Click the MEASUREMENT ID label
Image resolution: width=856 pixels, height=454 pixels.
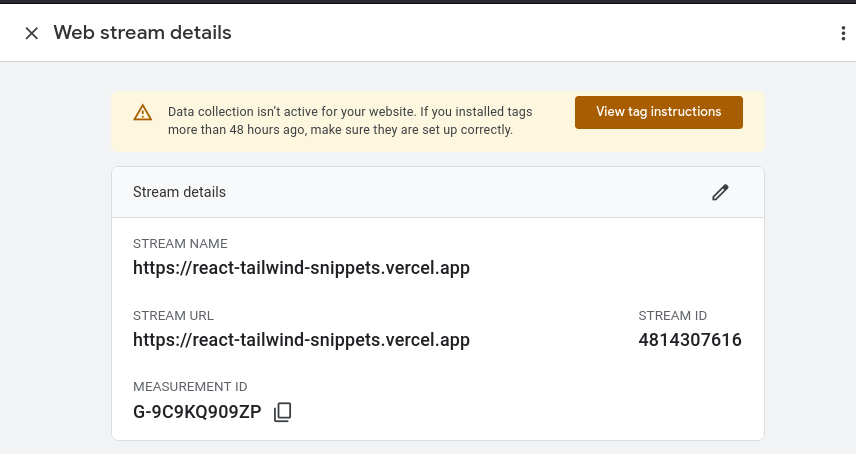[x=190, y=387]
